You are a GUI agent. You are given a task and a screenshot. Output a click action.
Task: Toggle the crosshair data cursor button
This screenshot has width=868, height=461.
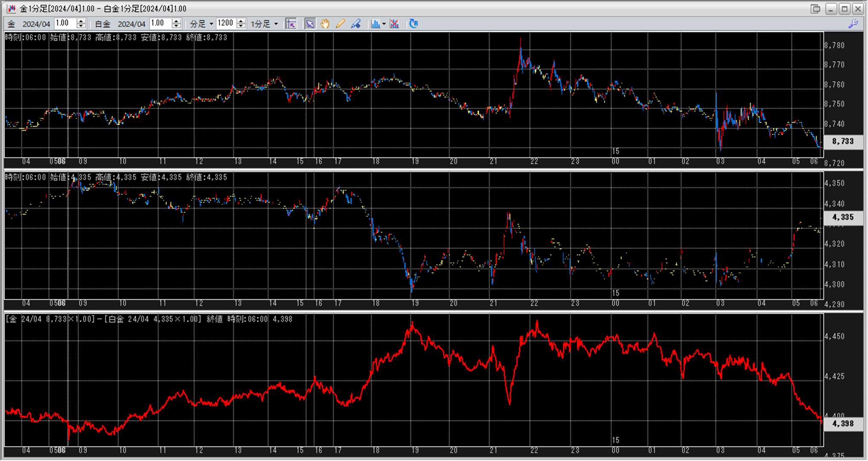pyautogui.click(x=291, y=24)
